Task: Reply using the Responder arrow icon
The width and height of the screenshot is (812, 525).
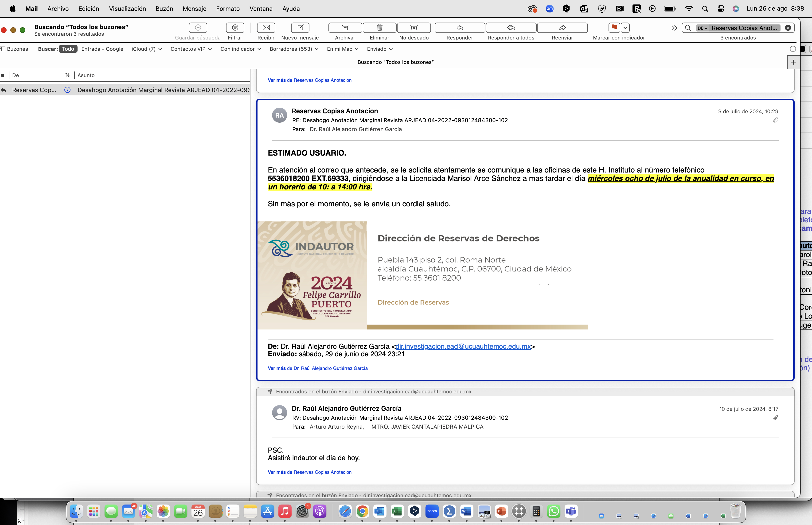Action: [x=460, y=27]
